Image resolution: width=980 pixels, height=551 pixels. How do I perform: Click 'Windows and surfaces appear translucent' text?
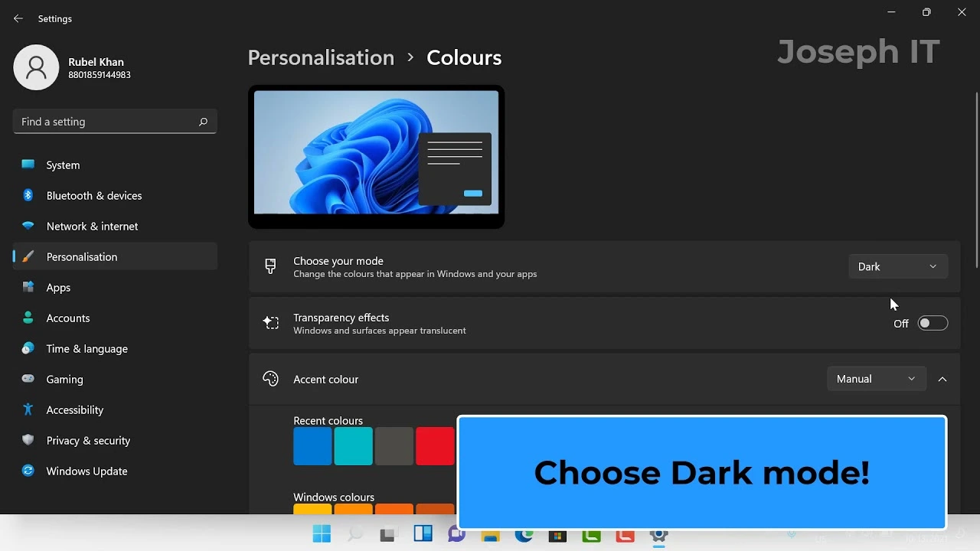(380, 331)
